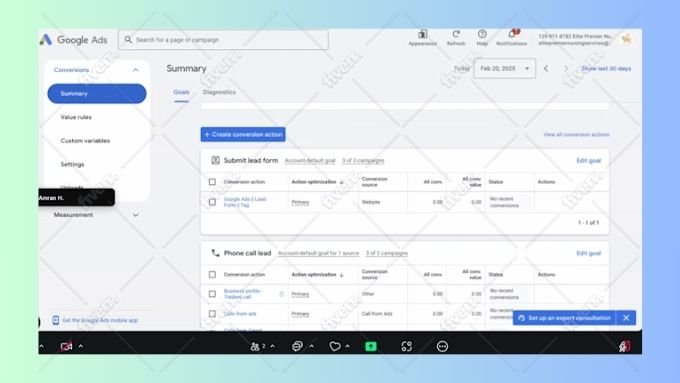The image size is (680, 383).
Task: Click the account profile avatar
Action: (x=626, y=39)
